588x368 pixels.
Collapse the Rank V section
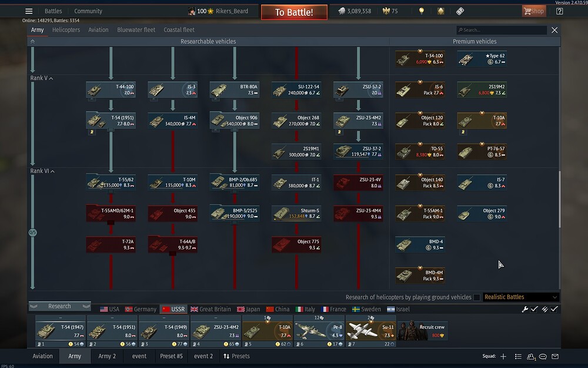pyautogui.click(x=41, y=78)
